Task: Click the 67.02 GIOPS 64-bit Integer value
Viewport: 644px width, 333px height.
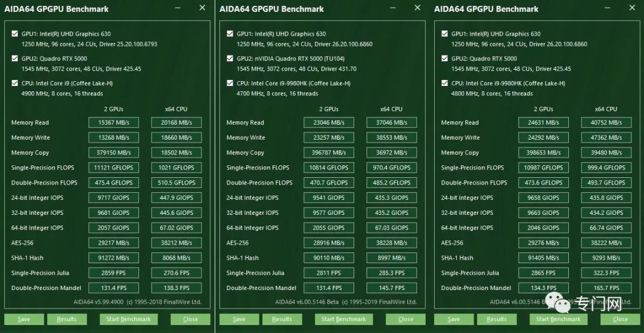Action: tap(177, 228)
